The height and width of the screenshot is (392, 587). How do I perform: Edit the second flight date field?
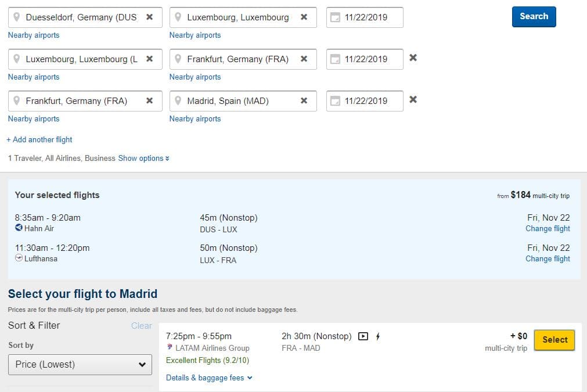[x=370, y=59]
